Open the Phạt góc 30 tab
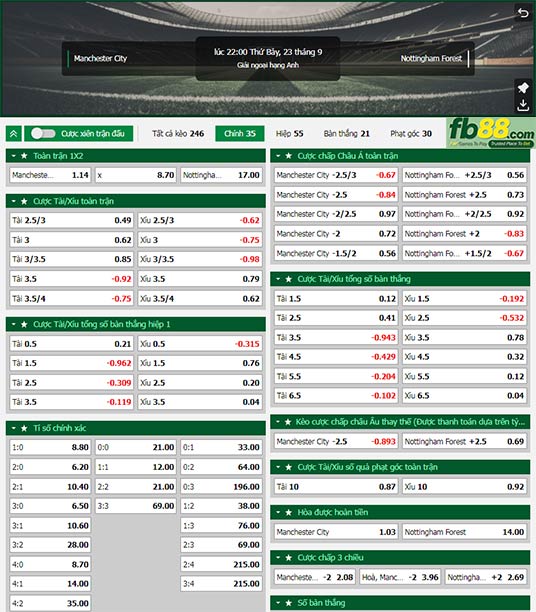This screenshot has width=536, height=612. (x=411, y=134)
